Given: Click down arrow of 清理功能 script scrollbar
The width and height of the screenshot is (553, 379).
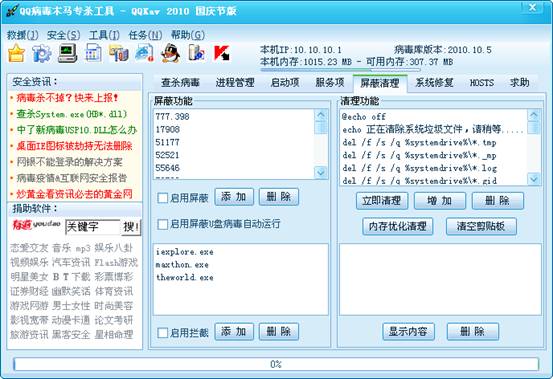Looking at the screenshot, I should (534, 179).
